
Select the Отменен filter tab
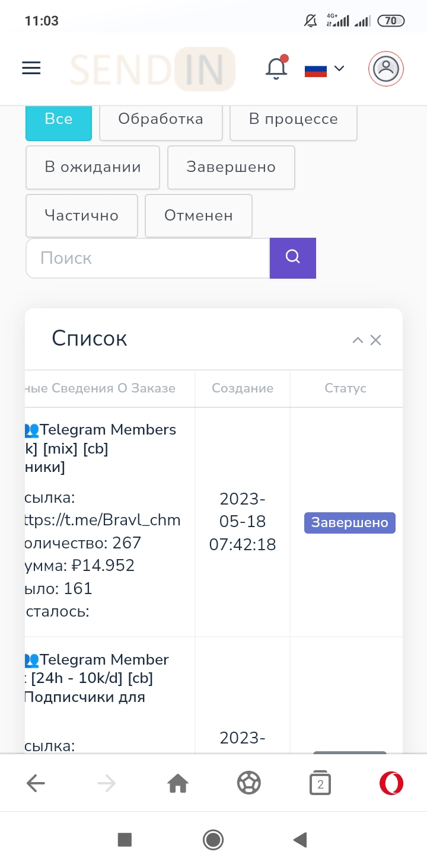[199, 216]
